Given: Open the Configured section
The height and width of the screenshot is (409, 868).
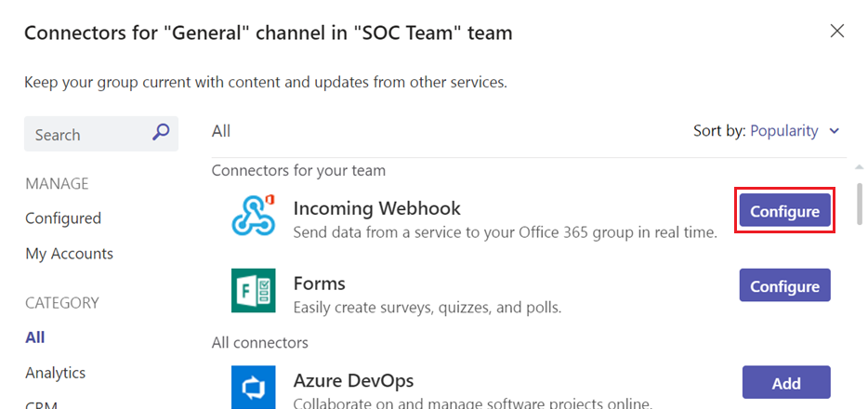Looking at the screenshot, I should pyautogui.click(x=63, y=218).
